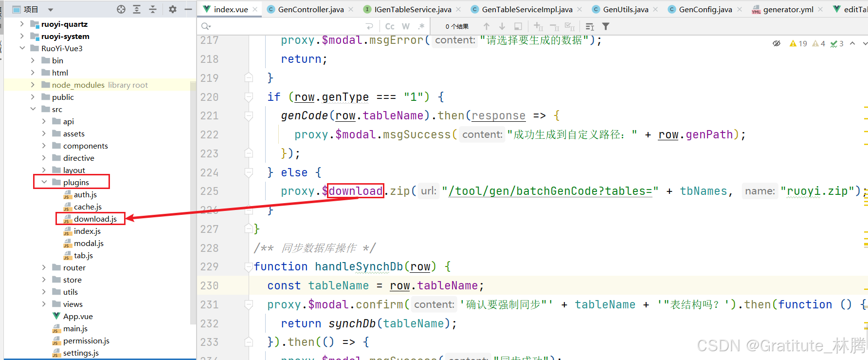
Task: Collapse the RuoYi-Vue3 folder
Action: coord(22,48)
